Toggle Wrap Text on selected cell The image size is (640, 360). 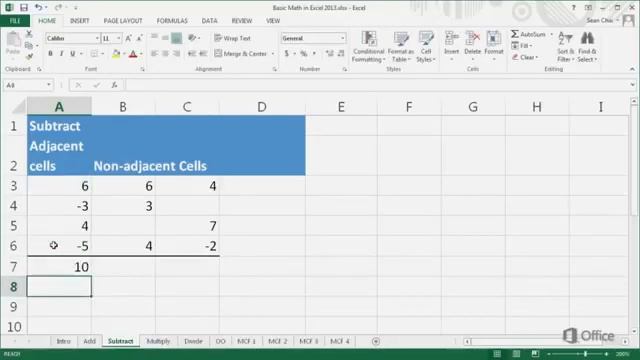click(232, 38)
